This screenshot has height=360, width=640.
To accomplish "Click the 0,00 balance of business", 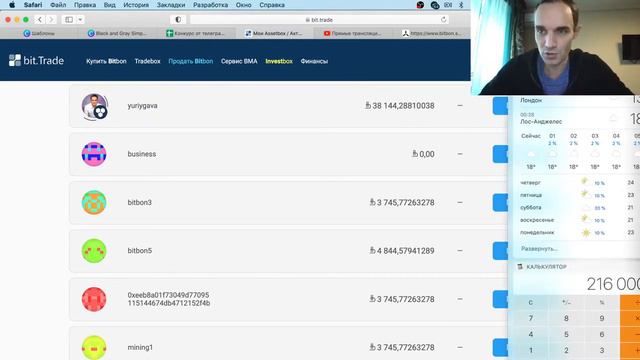I will click(x=423, y=154).
